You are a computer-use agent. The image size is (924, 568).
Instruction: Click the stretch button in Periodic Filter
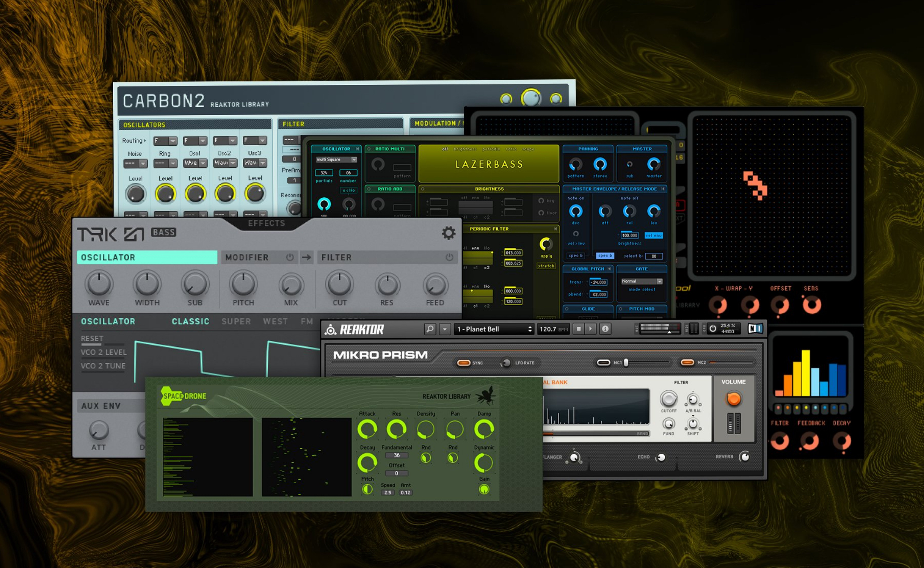click(x=546, y=266)
